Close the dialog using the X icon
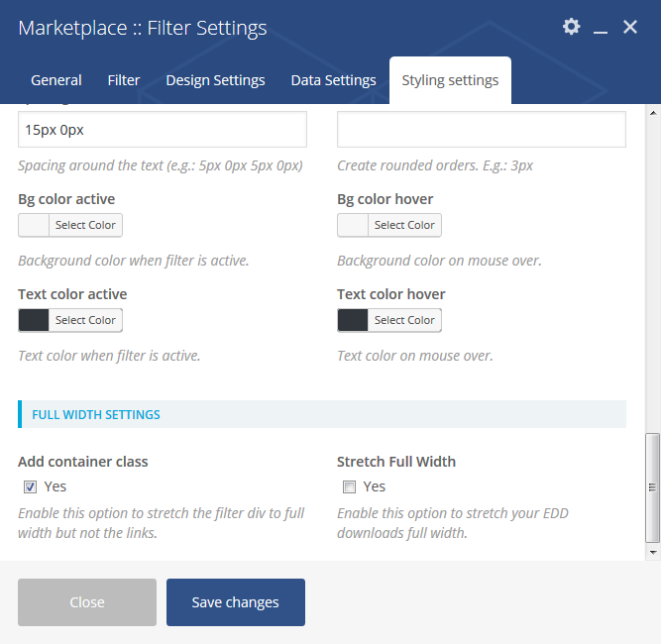Screen dimensions: 661x644 630,27
